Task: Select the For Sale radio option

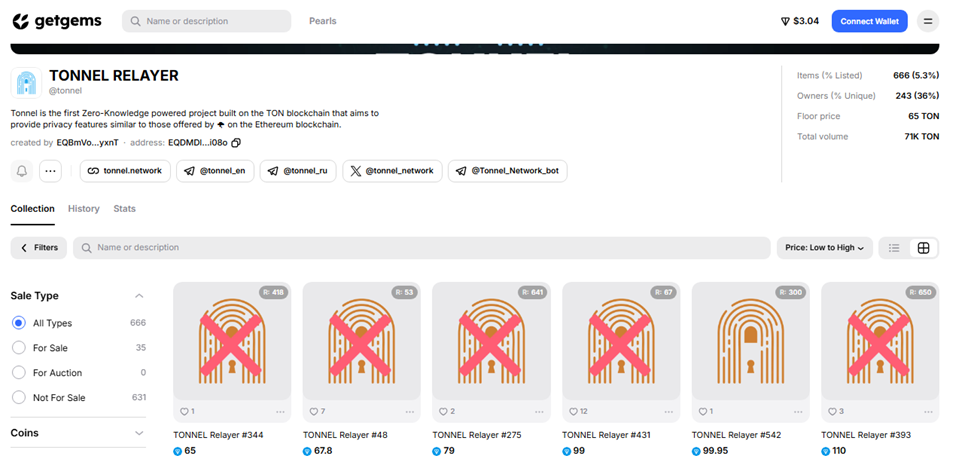Action: (x=19, y=347)
